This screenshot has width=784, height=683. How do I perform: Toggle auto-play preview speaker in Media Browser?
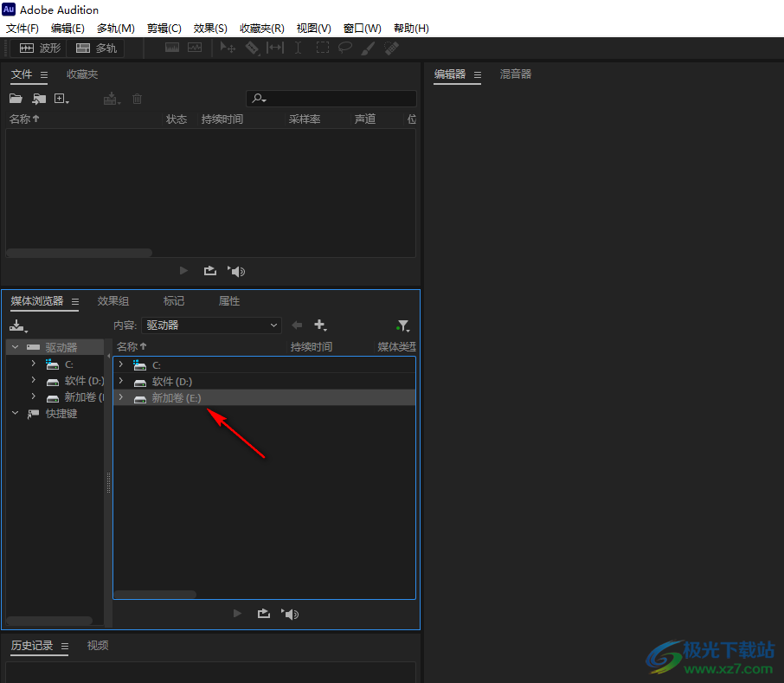[290, 613]
